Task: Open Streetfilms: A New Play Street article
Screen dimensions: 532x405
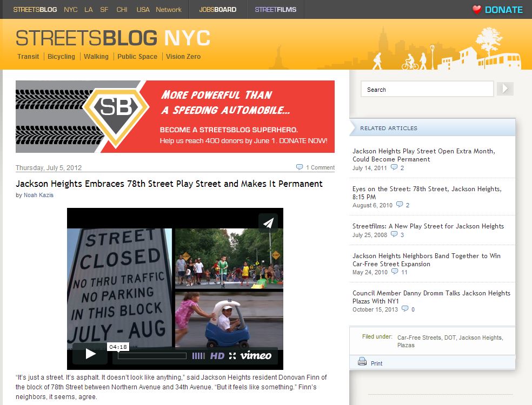Action: 428,226
